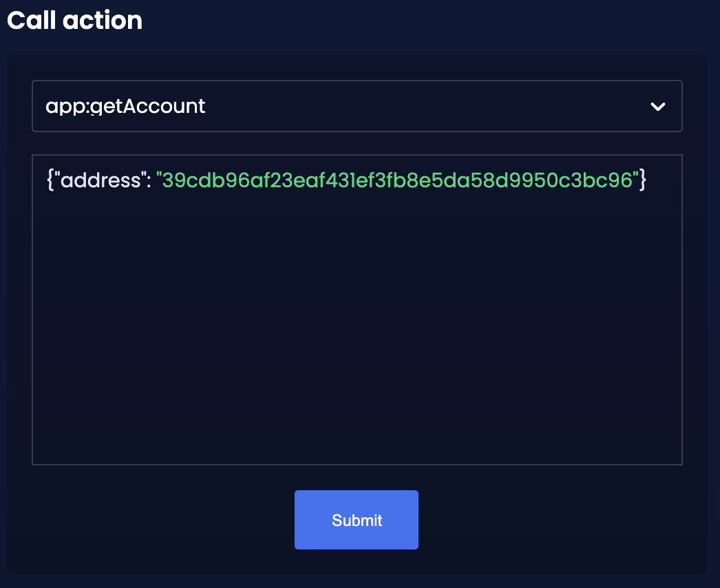The image size is (720, 588).
Task: Click the Call action heading
Action: [x=74, y=20]
